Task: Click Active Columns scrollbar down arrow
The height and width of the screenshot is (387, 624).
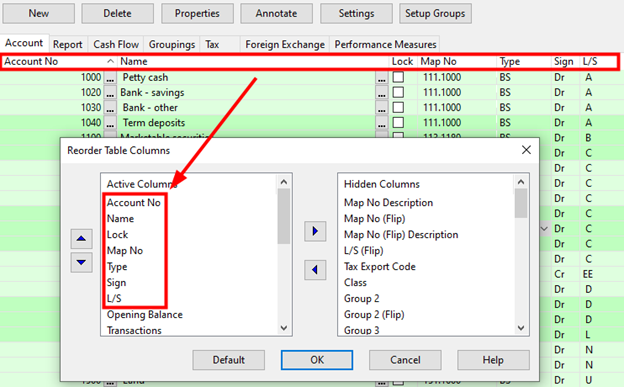Action: point(284,328)
